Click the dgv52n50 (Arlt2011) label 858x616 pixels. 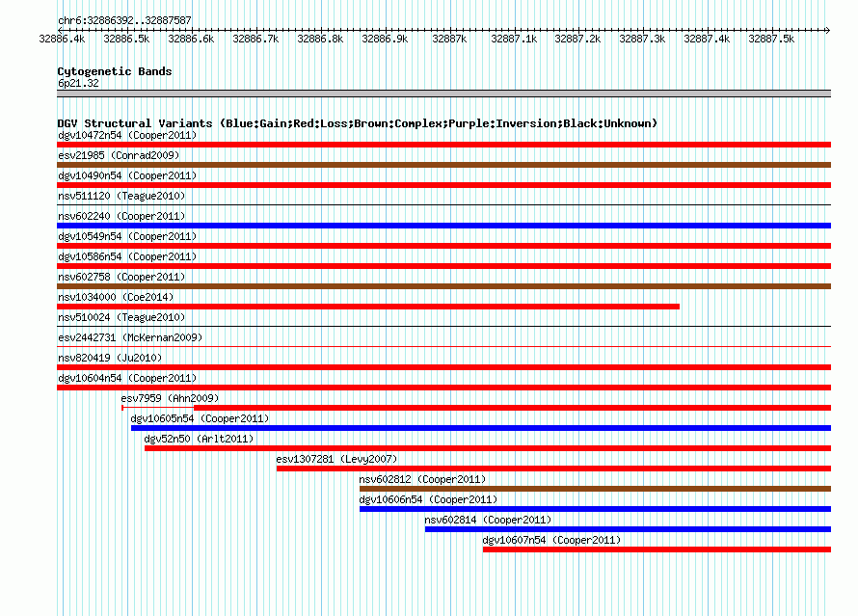point(199,439)
